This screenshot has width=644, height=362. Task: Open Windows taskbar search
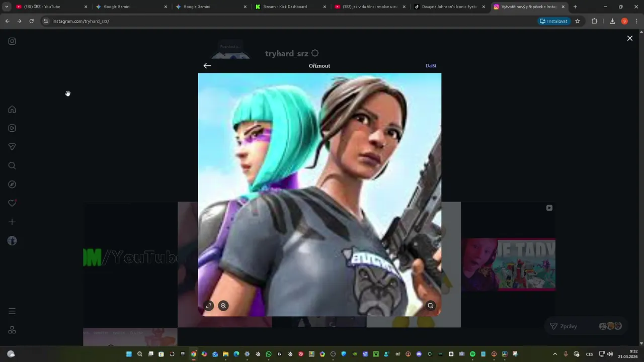click(x=140, y=354)
